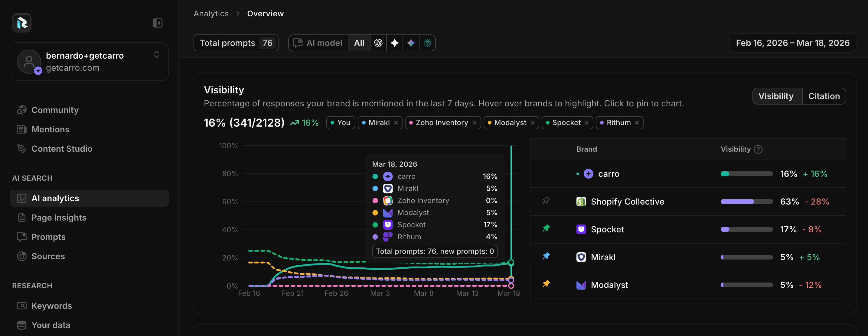
Task: Remove Modalyst from pinned brands
Action: (532, 123)
